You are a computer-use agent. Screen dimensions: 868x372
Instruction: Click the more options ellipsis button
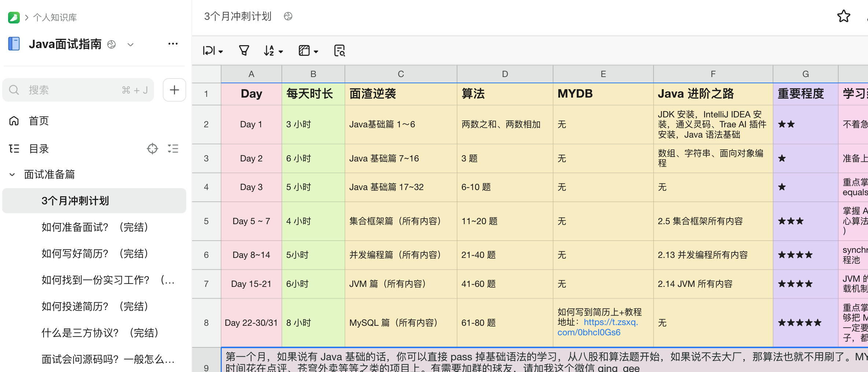click(173, 43)
